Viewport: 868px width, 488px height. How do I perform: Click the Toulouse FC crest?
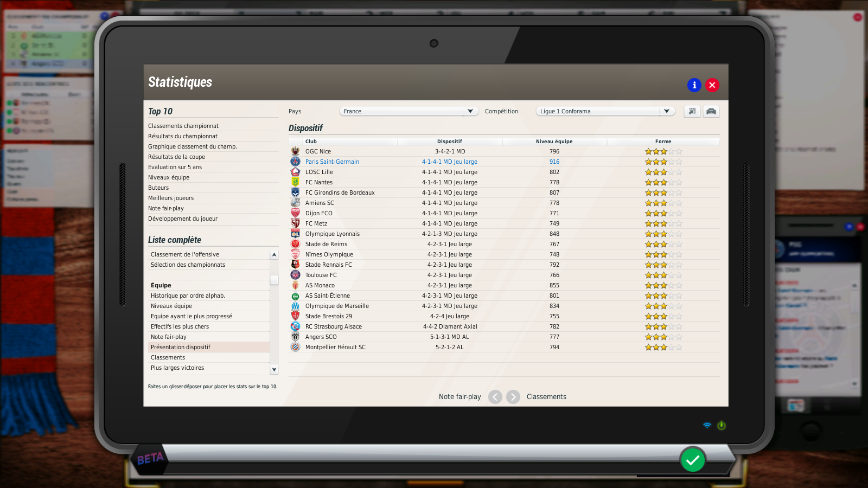coord(295,275)
